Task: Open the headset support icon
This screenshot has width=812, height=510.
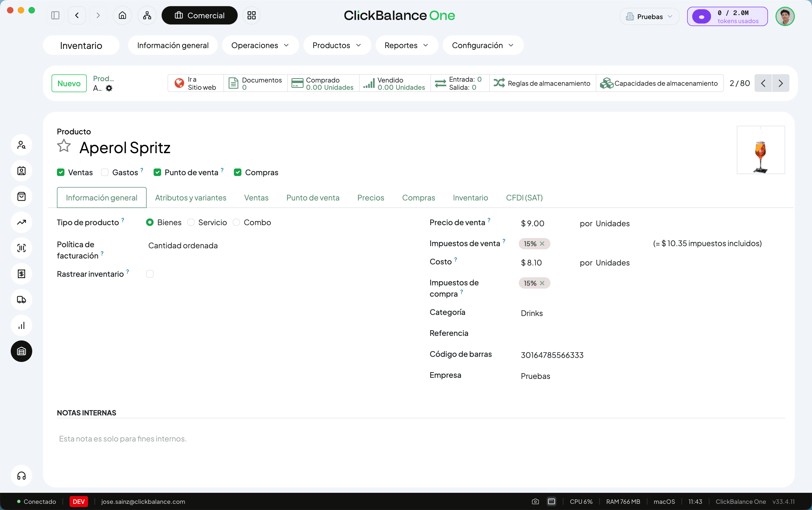Action: pos(21,476)
